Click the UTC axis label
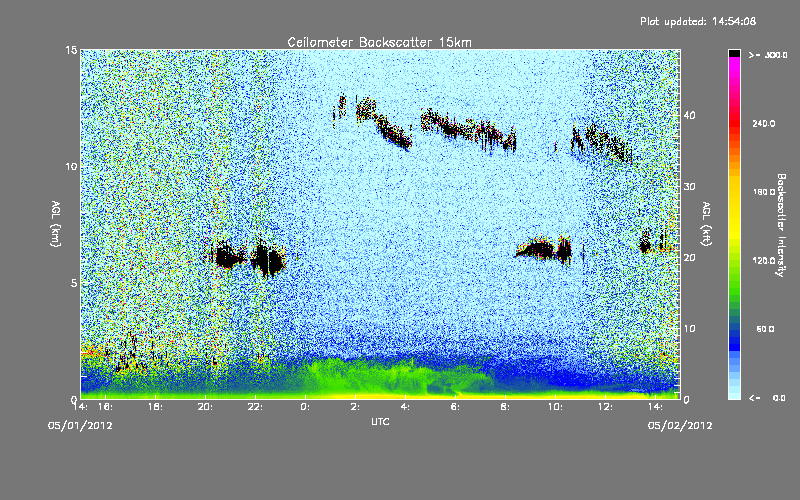 [x=380, y=421]
